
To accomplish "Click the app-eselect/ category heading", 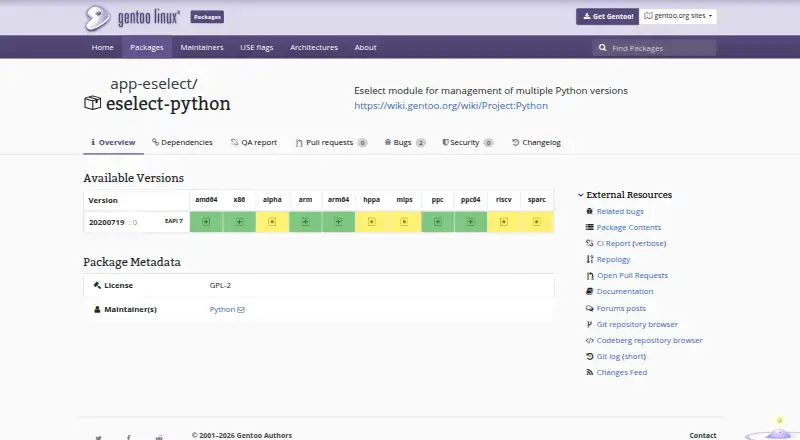I will [x=154, y=84].
